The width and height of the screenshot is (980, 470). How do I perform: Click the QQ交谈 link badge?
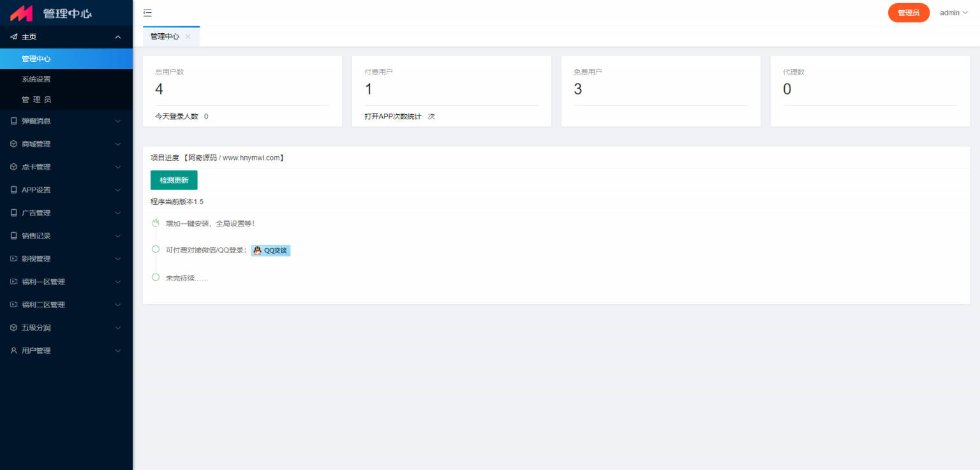(x=271, y=251)
